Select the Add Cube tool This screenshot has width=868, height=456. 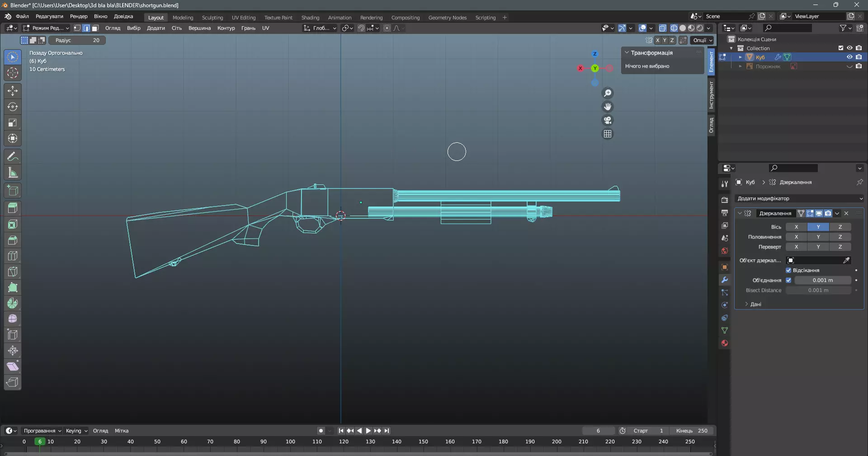coord(13,190)
